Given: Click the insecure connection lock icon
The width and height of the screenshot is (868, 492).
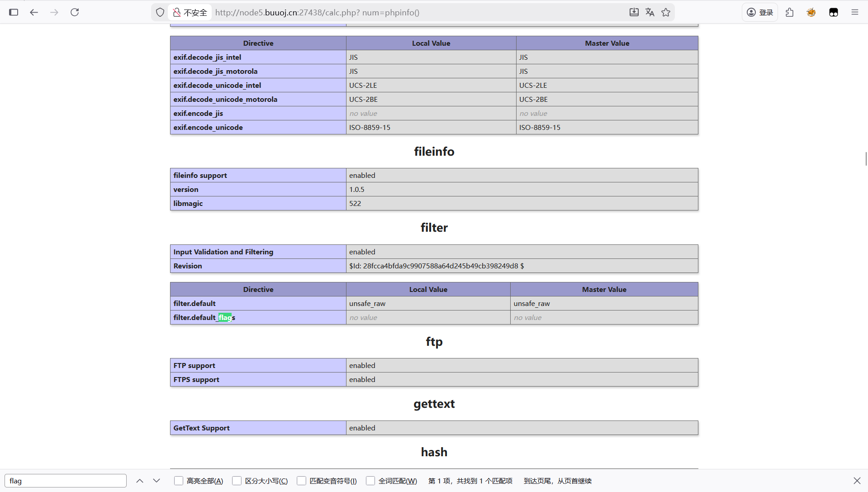Looking at the screenshot, I should pyautogui.click(x=177, y=12).
